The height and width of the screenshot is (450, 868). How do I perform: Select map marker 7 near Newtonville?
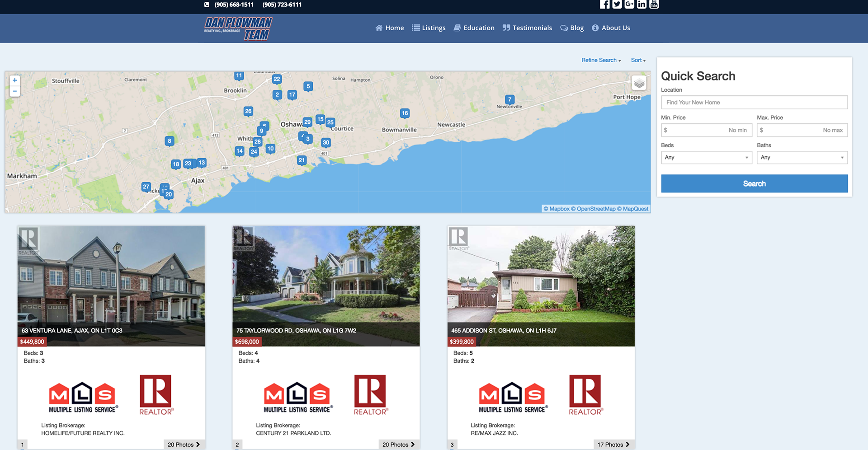(509, 100)
